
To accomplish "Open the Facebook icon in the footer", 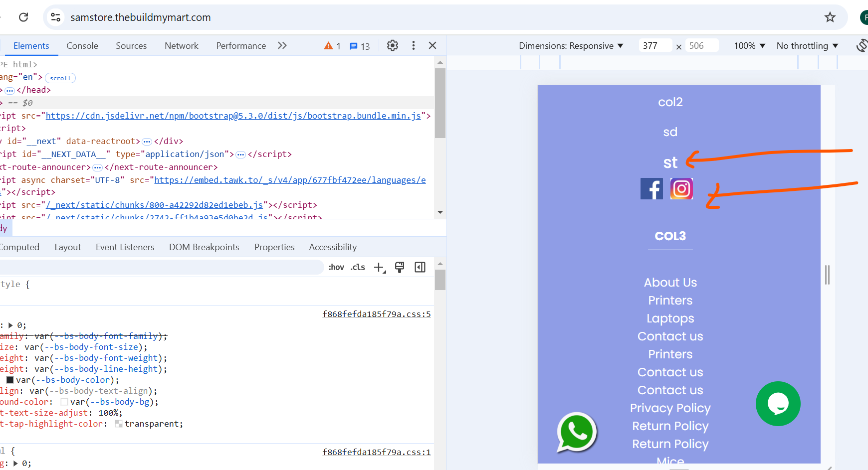I will point(651,189).
